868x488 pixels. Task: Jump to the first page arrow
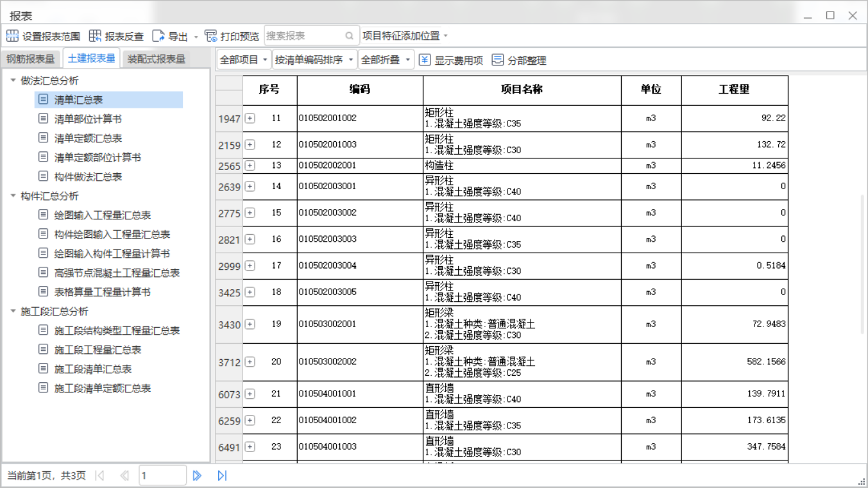[99, 475]
